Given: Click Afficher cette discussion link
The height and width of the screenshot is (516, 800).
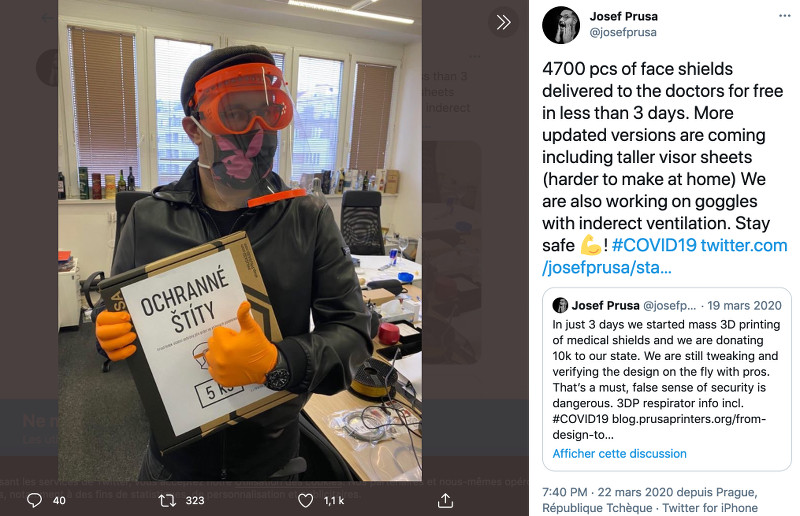Looking at the screenshot, I should (x=619, y=453).
